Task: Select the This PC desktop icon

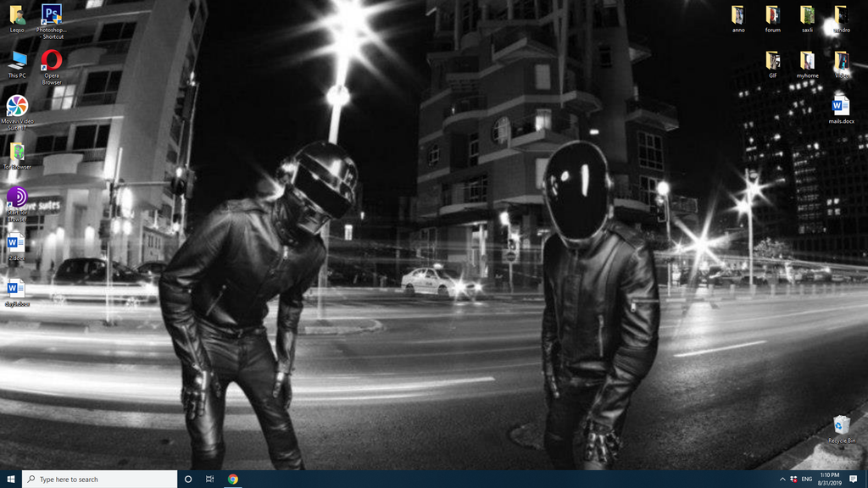Action: 17,64
